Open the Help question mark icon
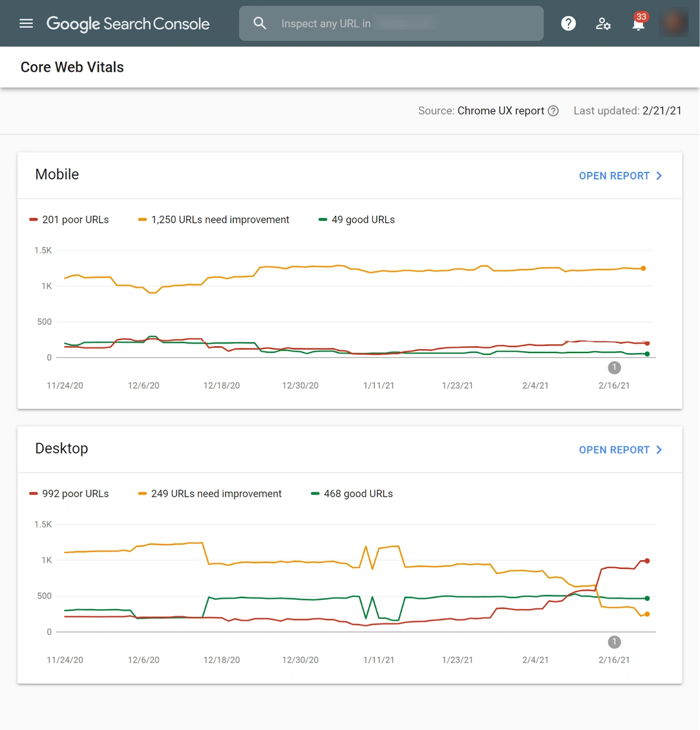The height and width of the screenshot is (730, 700). click(x=568, y=23)
